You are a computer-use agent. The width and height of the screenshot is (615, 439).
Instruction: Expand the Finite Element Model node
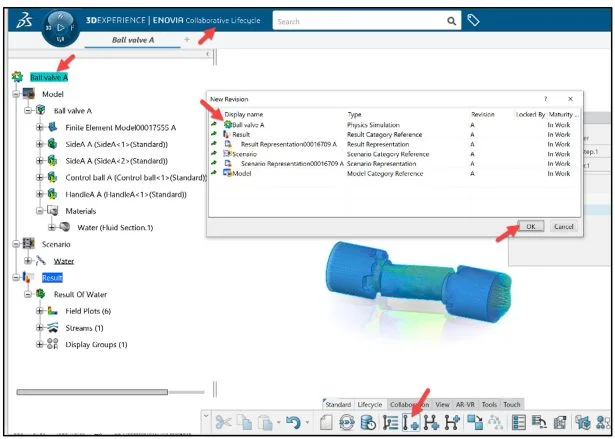pos(40,127)
